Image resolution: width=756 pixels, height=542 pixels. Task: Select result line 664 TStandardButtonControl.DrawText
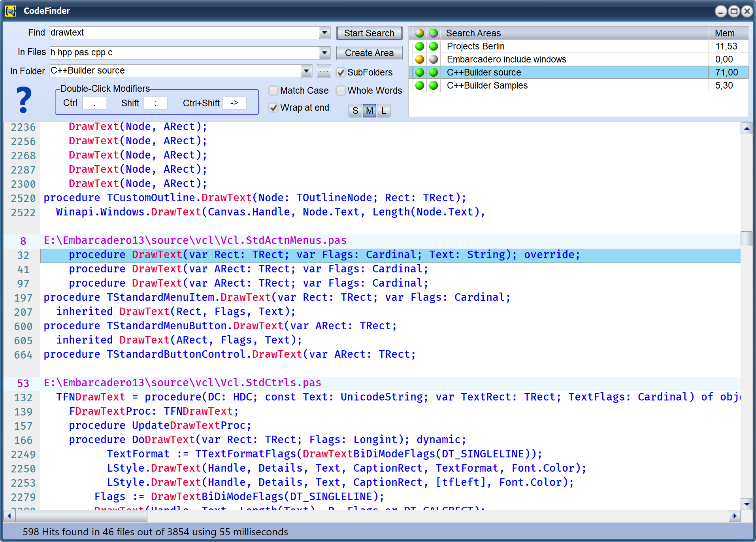(230, 354)
